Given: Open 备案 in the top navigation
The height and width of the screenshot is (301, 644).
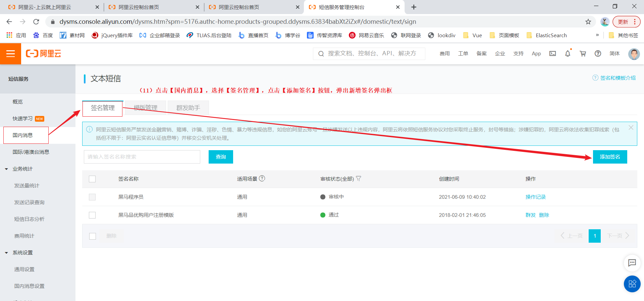Looking at the screenshot, I should [x=481, y=54].
